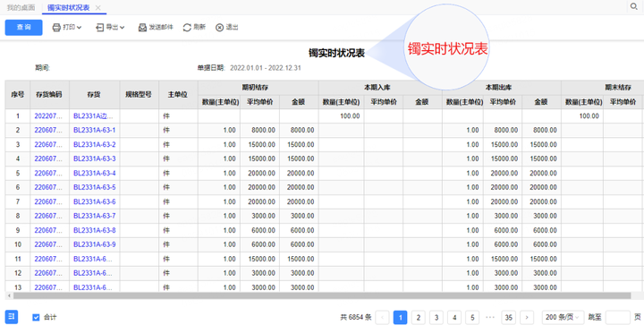Click the 序号 column header
Viewport: 644px width, 325px height.
pyautogui.click(x=18, y=95)
